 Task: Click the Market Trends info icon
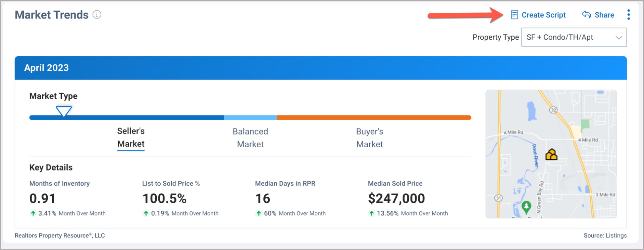pyautogui.click(x=97, y=15)
